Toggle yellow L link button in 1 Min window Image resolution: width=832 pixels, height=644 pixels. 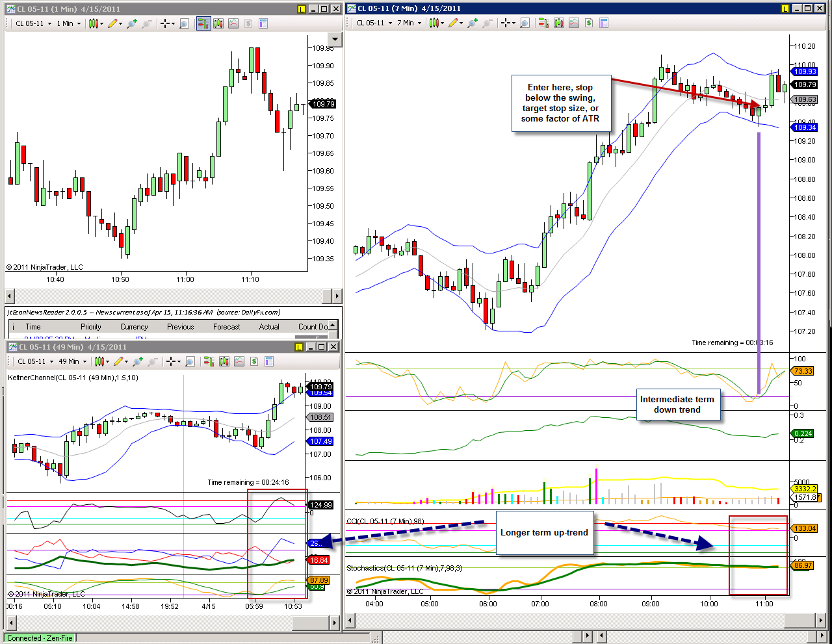301,9
